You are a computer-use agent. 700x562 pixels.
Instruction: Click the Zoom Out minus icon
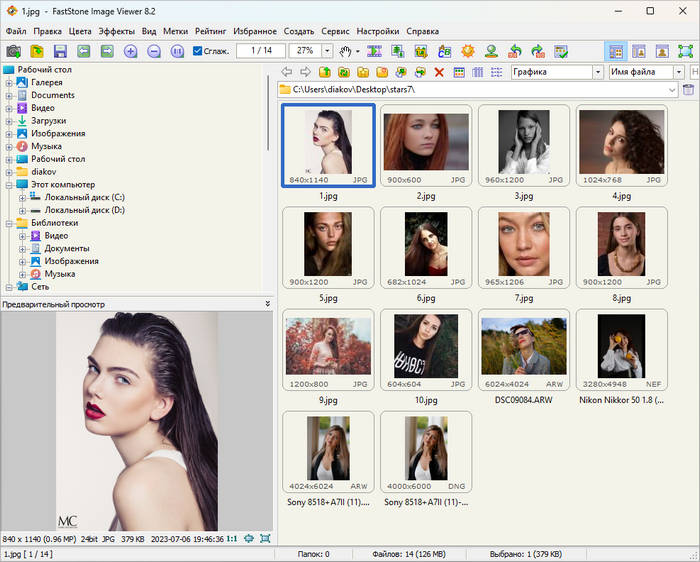pyautogui.click(x=153, y=51)
